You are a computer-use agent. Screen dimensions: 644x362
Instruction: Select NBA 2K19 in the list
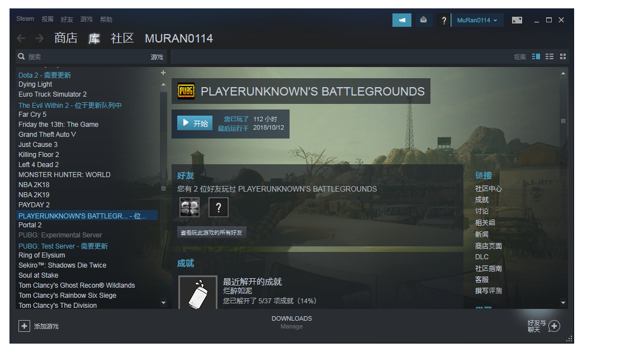(x=34, y=194)
